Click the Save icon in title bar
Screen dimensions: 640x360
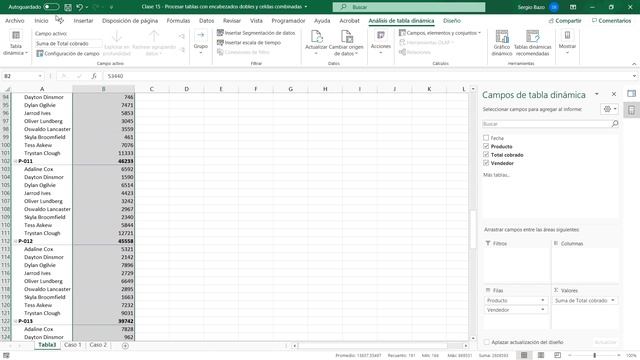pos(68,7)
